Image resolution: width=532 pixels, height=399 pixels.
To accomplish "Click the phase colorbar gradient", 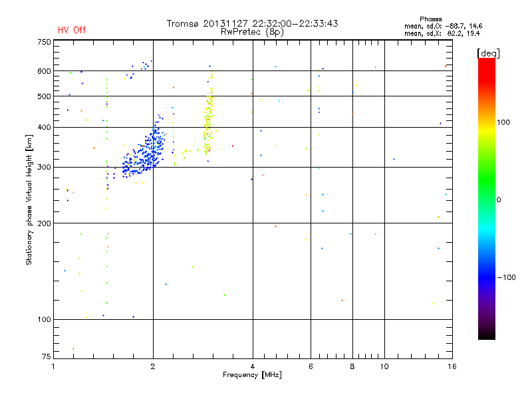I will [x=487, y=198].
